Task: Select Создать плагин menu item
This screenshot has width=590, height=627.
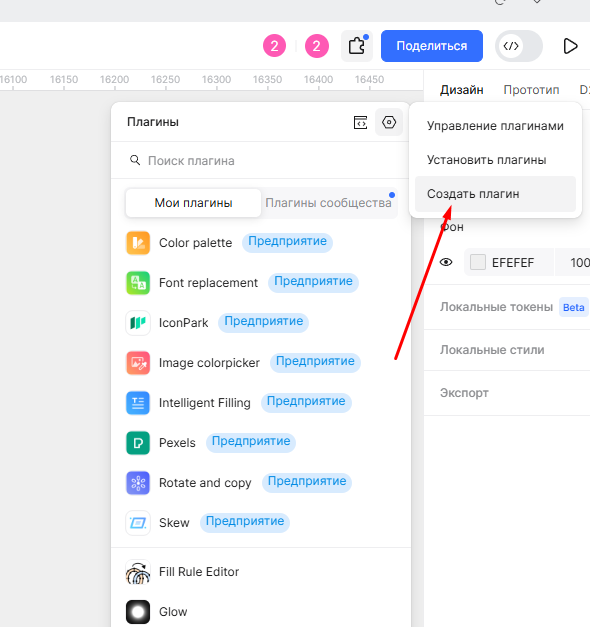Action: (x=495, y=194)
